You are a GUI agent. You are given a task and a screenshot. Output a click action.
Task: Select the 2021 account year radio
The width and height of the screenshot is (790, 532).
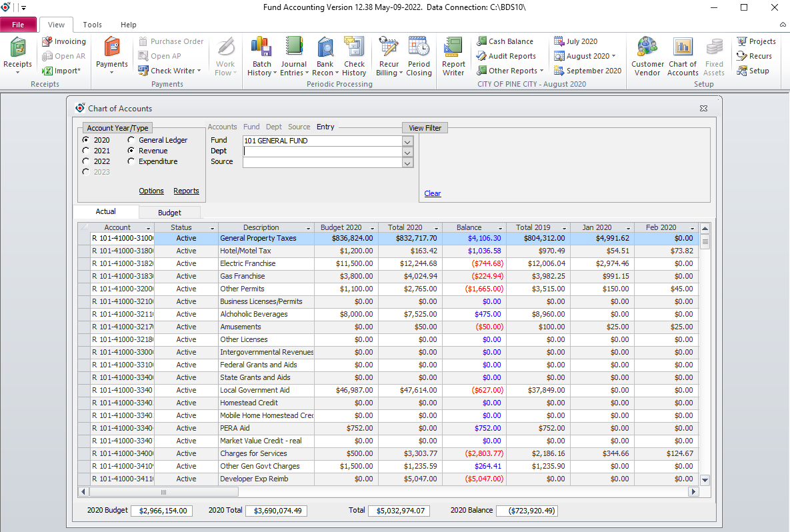[86, 151]
